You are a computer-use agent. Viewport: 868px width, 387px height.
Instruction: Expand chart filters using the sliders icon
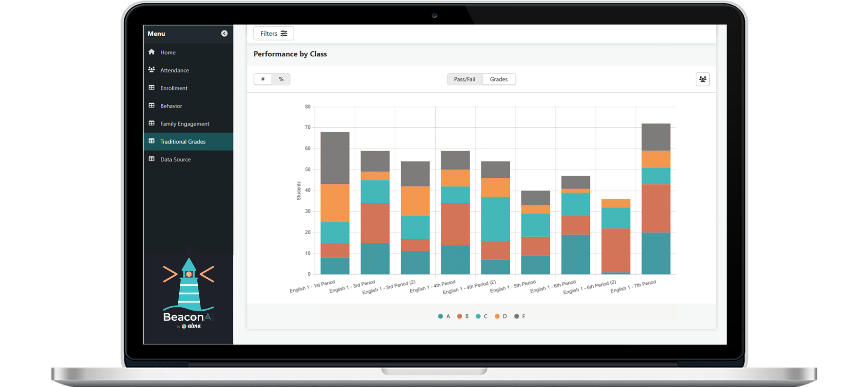pos(284,33)
